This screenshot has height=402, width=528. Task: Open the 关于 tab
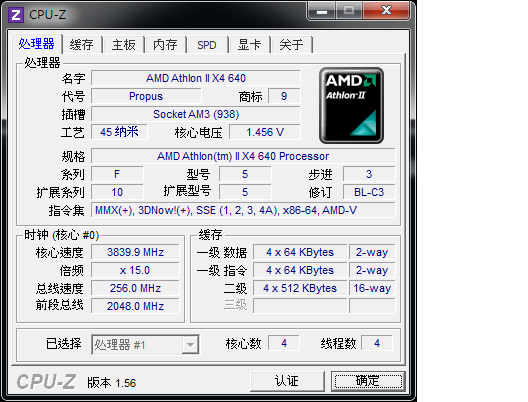[x=291, y=44]
